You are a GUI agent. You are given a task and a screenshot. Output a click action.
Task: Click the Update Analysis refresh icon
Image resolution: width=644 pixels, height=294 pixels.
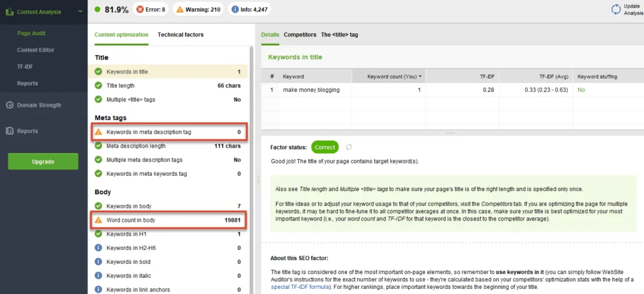pos(616,9)
